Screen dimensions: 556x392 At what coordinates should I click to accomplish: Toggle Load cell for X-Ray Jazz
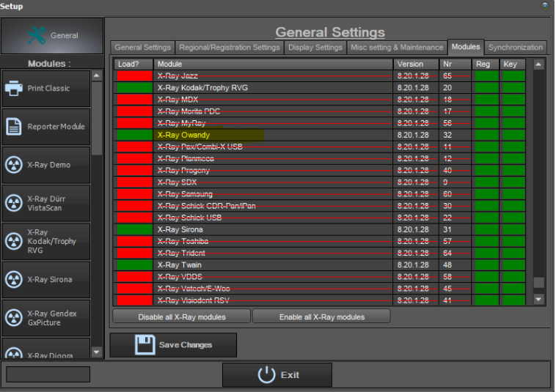pyautogui.click(x=135, y=75)
